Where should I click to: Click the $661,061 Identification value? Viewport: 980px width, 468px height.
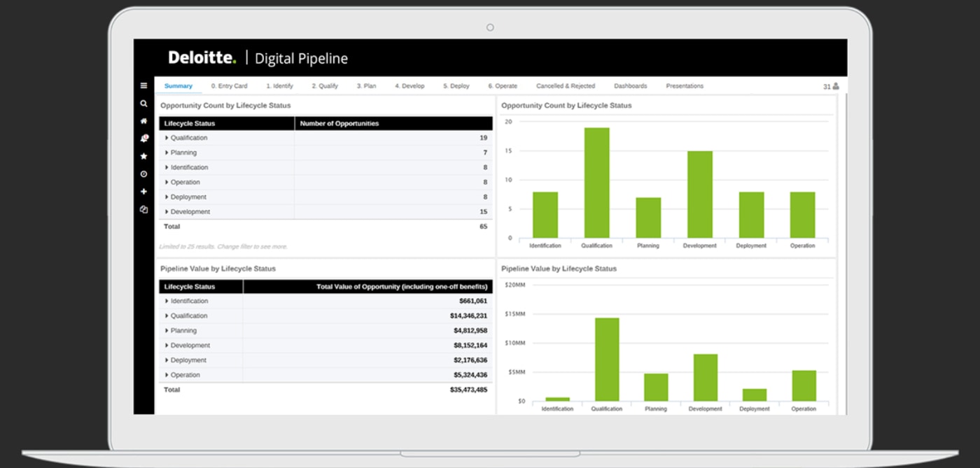pyautogui.click(x=473, y=301)
